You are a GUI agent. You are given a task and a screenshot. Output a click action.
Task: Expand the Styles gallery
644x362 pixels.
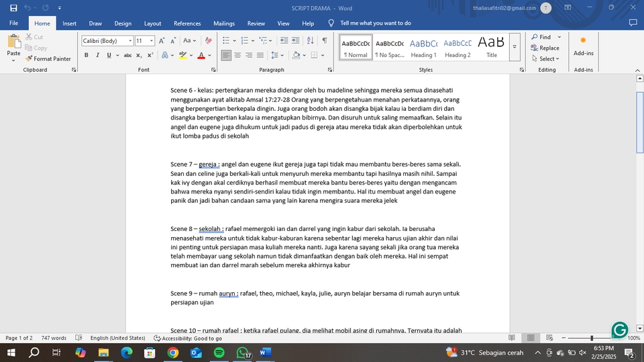point(515,47)
